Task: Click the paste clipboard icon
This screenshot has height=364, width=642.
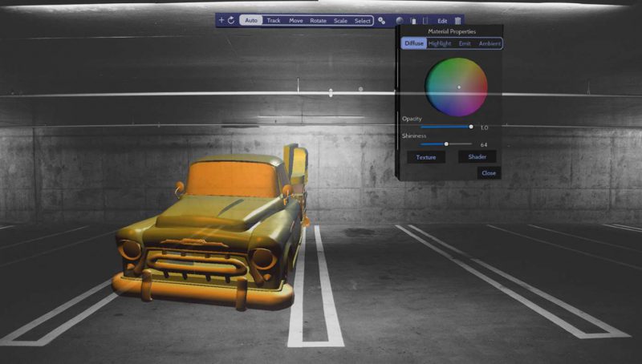Action: [x=412, y=20]
